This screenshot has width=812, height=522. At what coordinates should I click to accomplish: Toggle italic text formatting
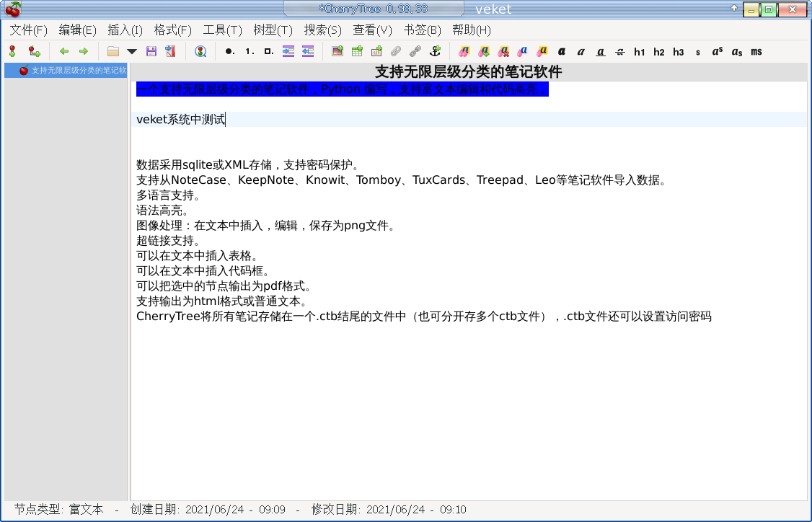(x=581, y=51)
